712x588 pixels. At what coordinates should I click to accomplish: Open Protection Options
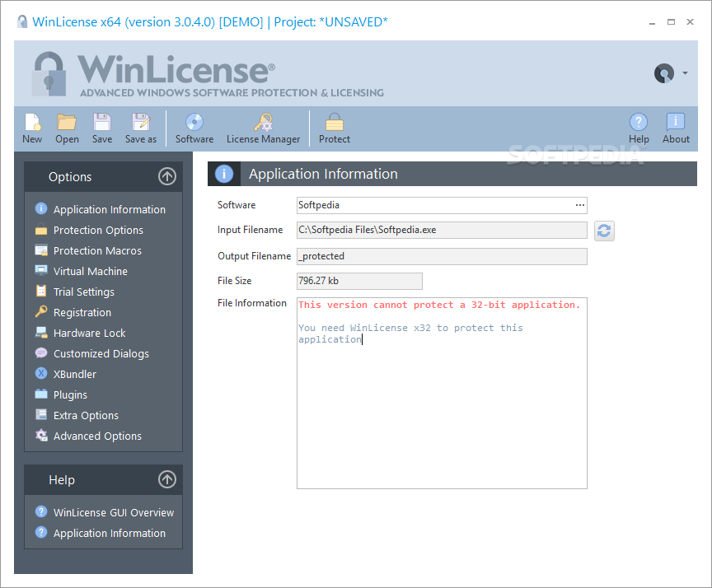[x=98, y=230]
